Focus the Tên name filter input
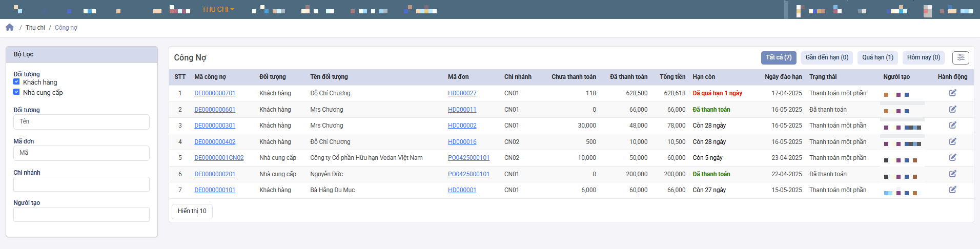 coord(81,121)
